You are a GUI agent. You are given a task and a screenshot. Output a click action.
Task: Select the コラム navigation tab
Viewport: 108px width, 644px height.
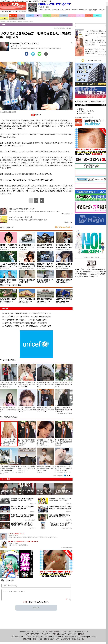point(72,15)
